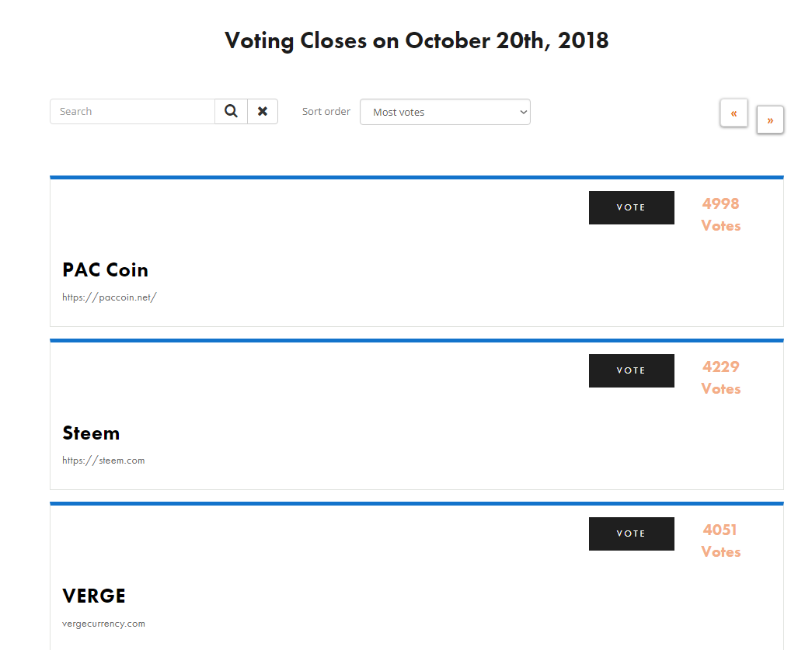Click the 4229 Votes count

click(721, 377)
